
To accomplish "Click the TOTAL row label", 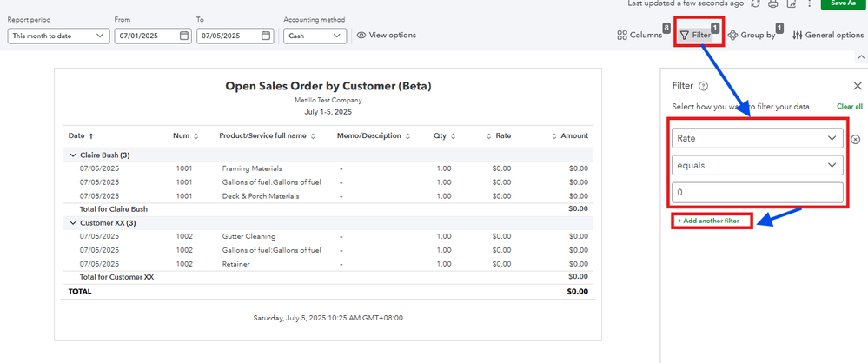I will point(80,291).
